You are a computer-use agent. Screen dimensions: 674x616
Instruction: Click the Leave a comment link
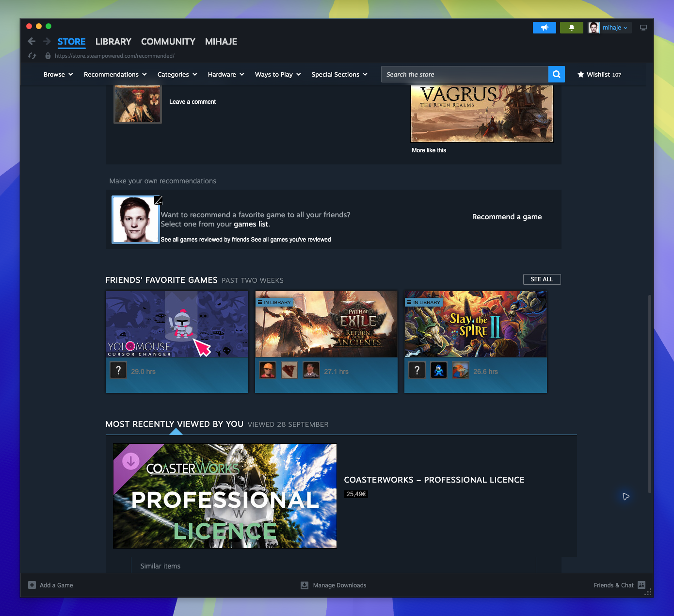[193, 102]
